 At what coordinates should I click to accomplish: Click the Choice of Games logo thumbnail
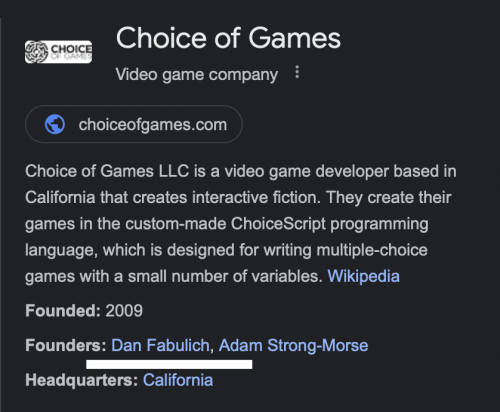(58, 52)
